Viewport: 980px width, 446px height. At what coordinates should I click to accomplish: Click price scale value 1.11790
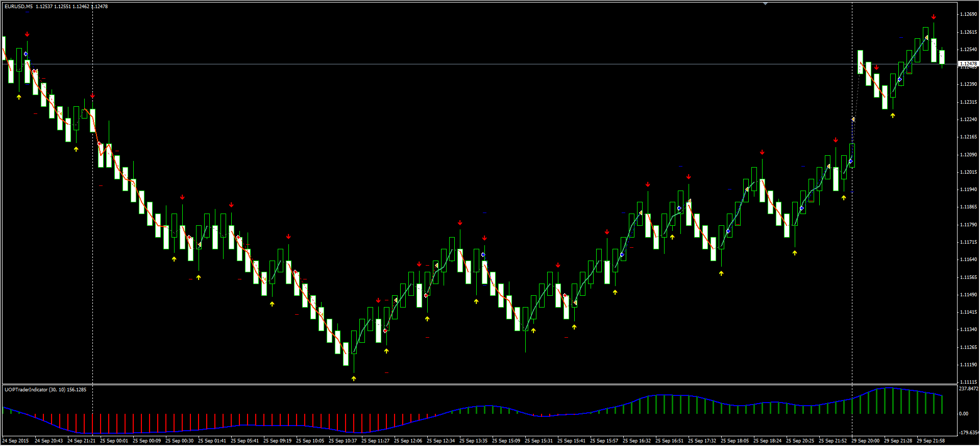point(968,224)
